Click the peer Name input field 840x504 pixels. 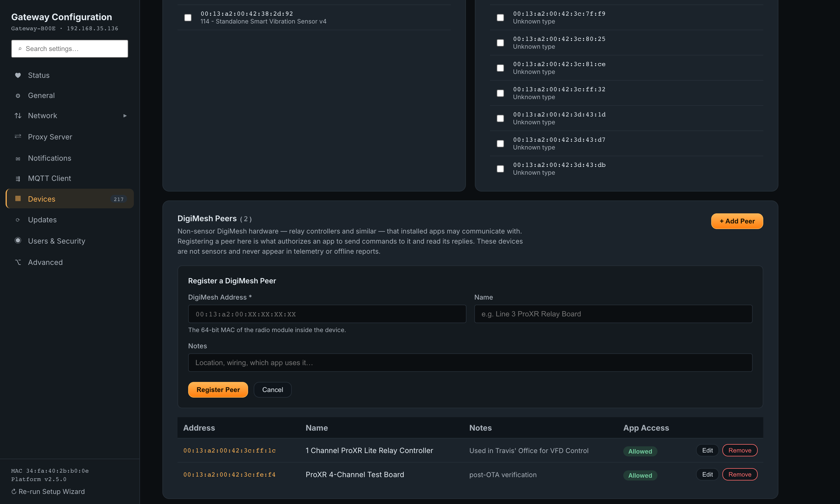tap(613, 314)
